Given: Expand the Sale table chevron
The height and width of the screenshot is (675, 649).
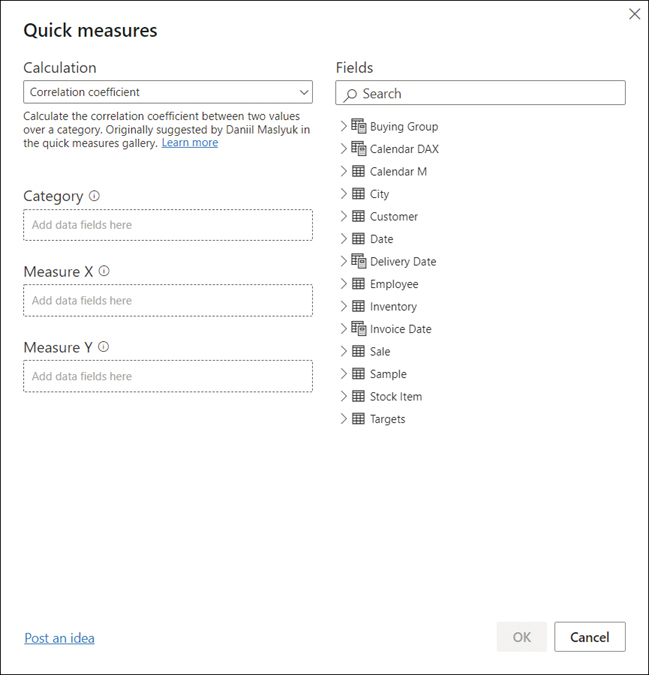Looking at the screenshot, I should point(343,351).
